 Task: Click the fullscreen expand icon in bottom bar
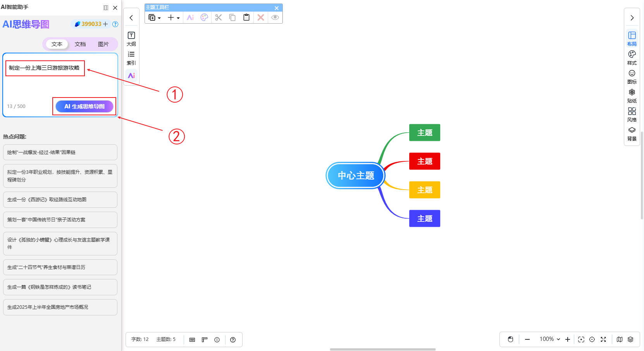pos(603,339)
